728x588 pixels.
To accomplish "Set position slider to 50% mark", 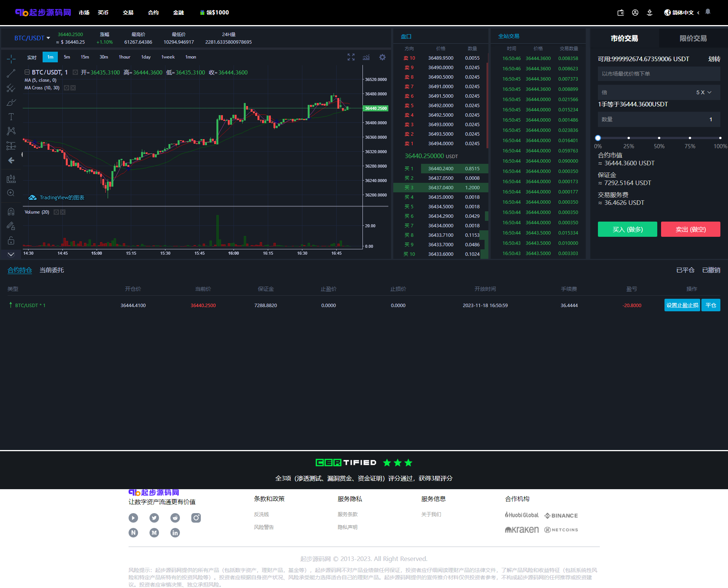I will pyautogui.click(x=659, y=138).
